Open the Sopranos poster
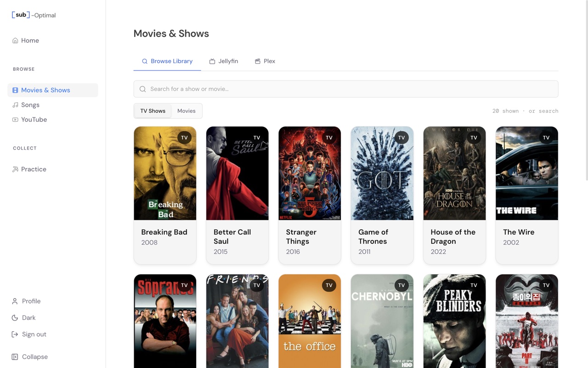 tap(165, 321)
